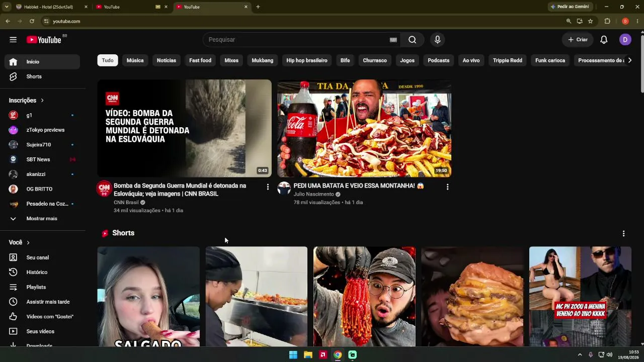
Task: Open the Shorts section more-options menu
Action: [x=623, y=233]
